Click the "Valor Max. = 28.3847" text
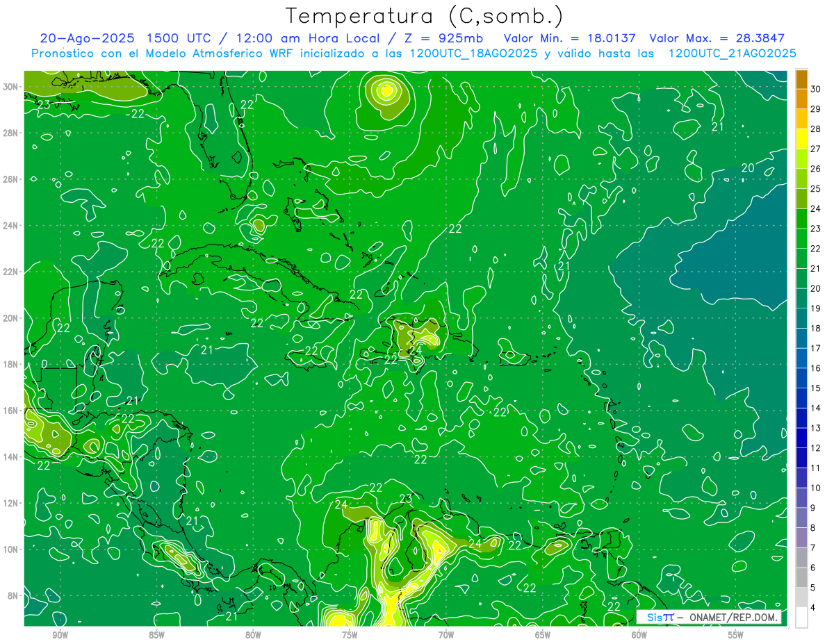Screen dimensions: 834x644 click(x=717, y=38)
